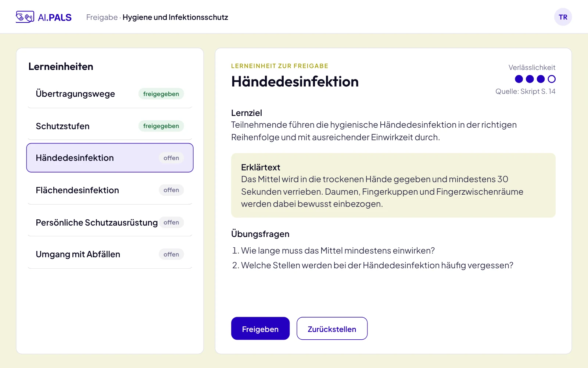Open the Umgang mit Abfällen unit

(x=110, y=254)
